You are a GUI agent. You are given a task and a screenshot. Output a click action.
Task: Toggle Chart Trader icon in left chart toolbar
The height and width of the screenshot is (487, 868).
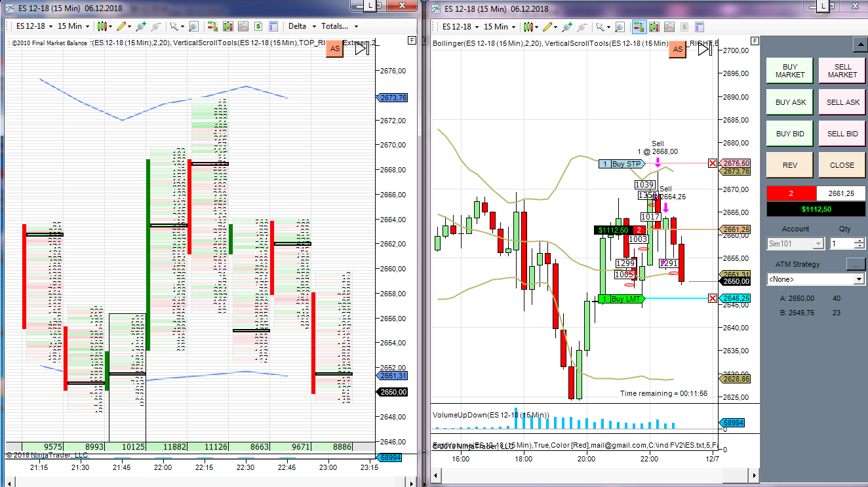tap(212, 26)
